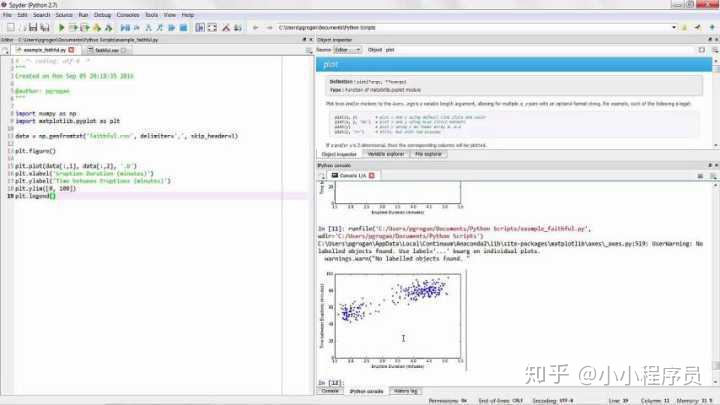Start debugging with the Debug file icon
Image resolution: width=720 pixels, height=405 pixels.
[x=125, y=28]
